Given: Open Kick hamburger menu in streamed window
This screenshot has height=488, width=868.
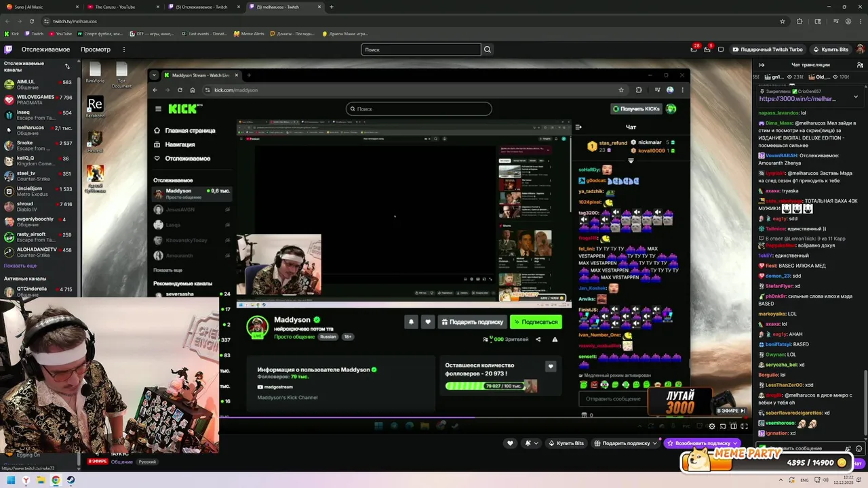Looking at the screenshot, I should (x=158, y=108).
